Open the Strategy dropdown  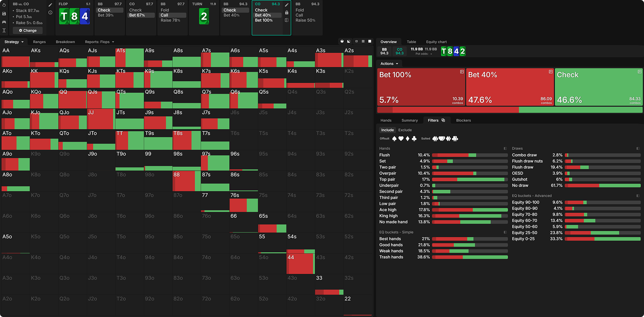14,42
